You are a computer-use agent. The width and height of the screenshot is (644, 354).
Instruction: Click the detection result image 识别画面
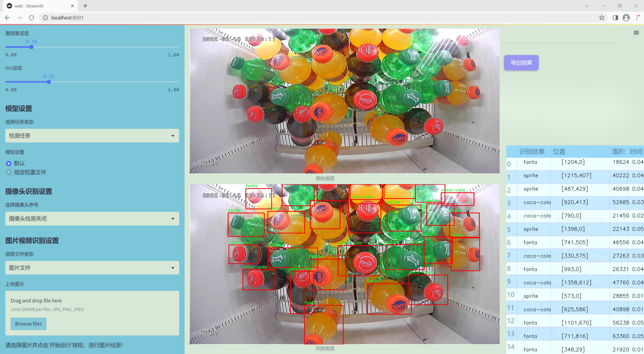pyautogui.click(x=344, y=264)
